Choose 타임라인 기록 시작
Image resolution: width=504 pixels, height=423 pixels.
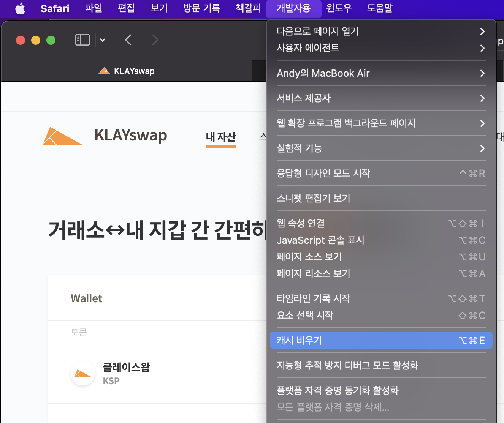381,298
